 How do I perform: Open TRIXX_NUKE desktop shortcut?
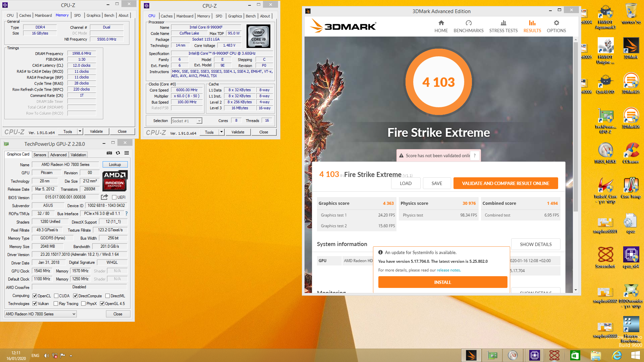click(605, 153)
